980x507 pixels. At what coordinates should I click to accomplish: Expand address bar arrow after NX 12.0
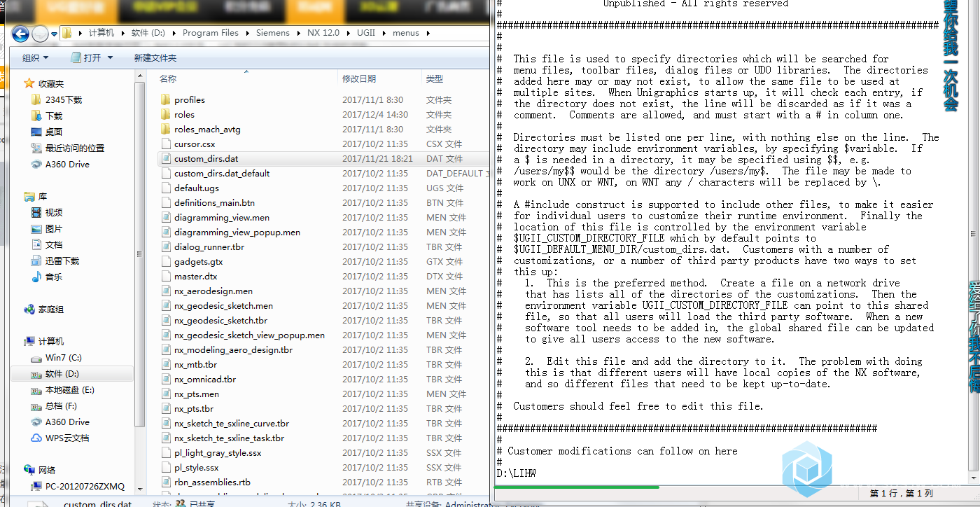point(348,33)
